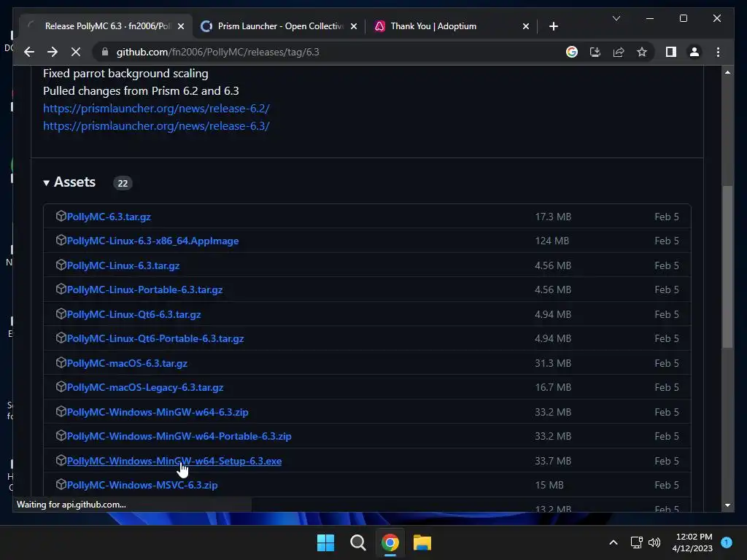Viewport: 747px width, 560px height.
Task: Open Windows taskbar search
Action: click(357, 542)
